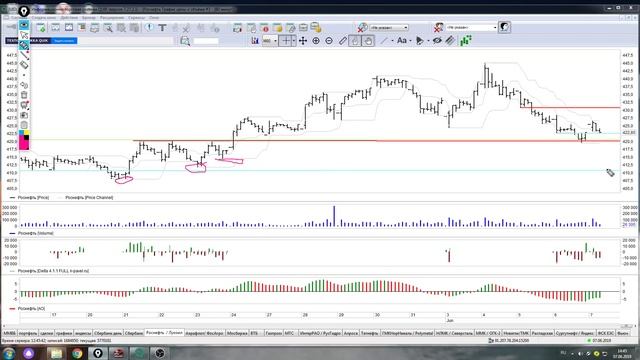Click the info exclamation toolbar icon
Image resolution: width=640 pixels, height=360 pixels.
pos(149,27)
